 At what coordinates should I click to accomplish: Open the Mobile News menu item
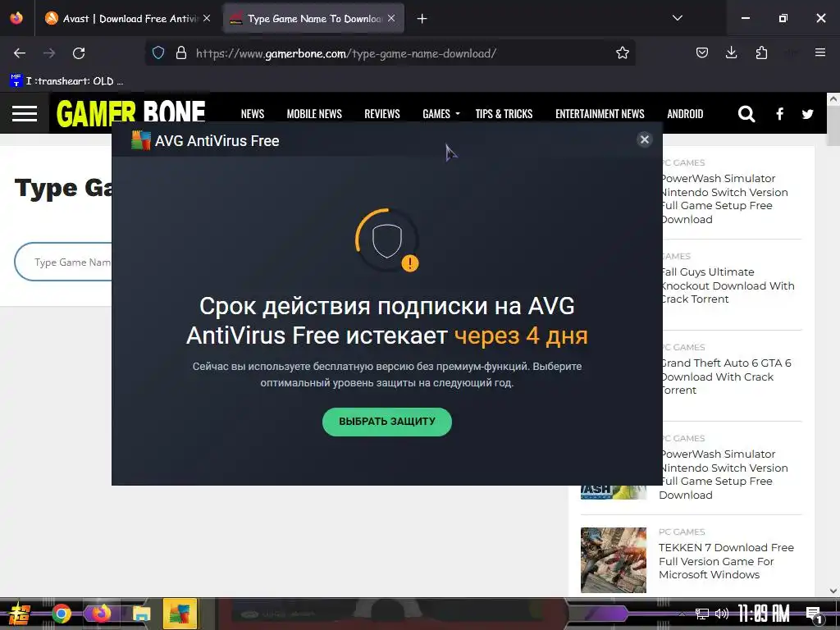pos(314,113)
